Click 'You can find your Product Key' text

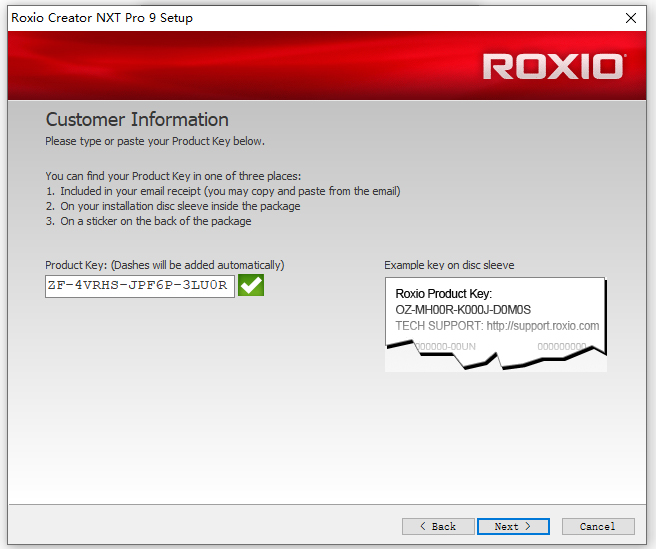click(173, 176)
